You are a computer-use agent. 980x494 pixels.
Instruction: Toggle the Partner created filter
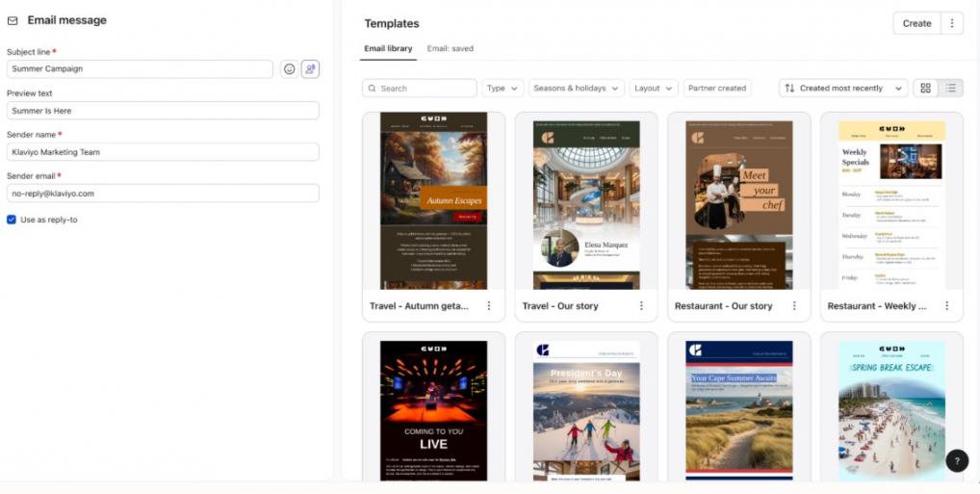pyautogui.click(x=717, y=89)
